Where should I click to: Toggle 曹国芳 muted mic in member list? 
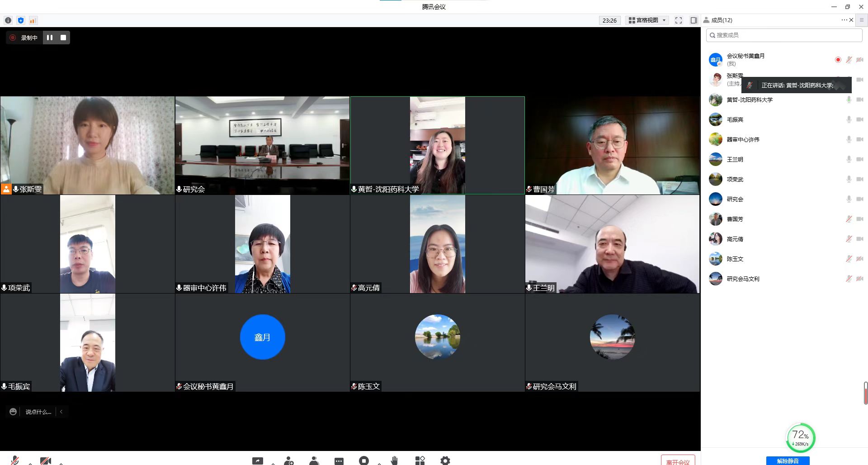(849, 219)
